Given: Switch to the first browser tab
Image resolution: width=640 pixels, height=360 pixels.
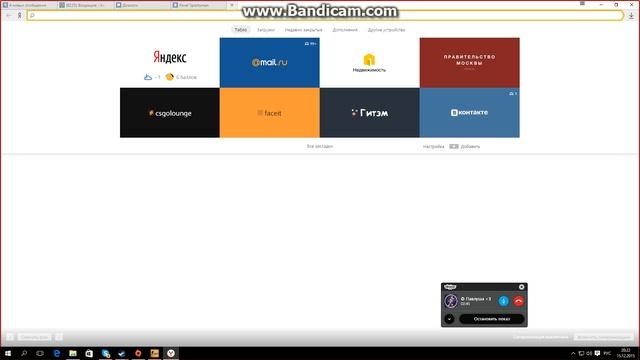Looking at the screenshot, I should [x=29, y=5].
